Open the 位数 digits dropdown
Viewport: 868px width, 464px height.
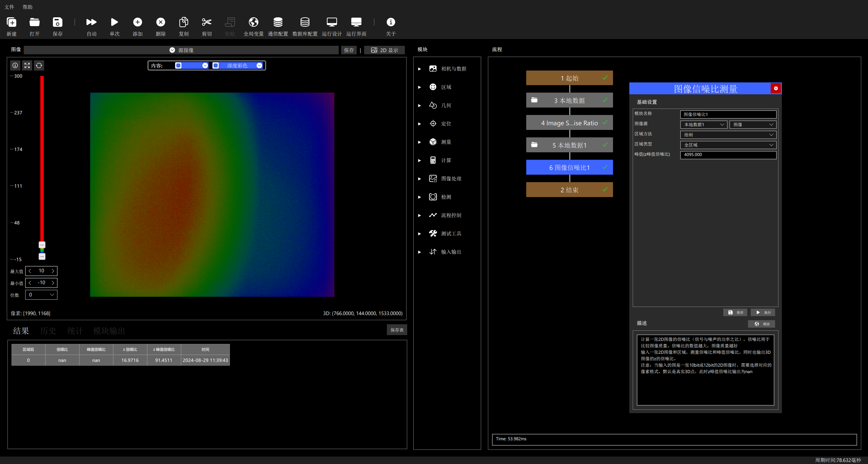(41, 295)
